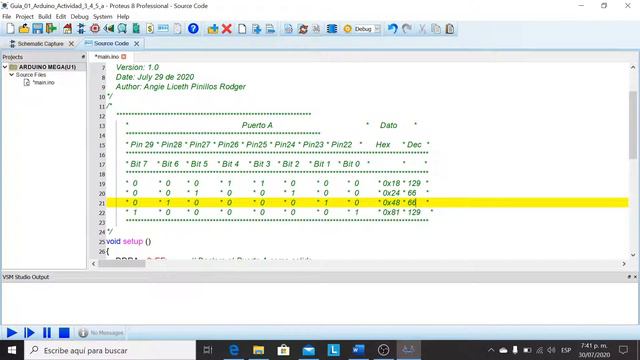This screenshot has height=360, width=640.
Task: Open Microsoft Word from the taskbar
Action: coord(358,350)
